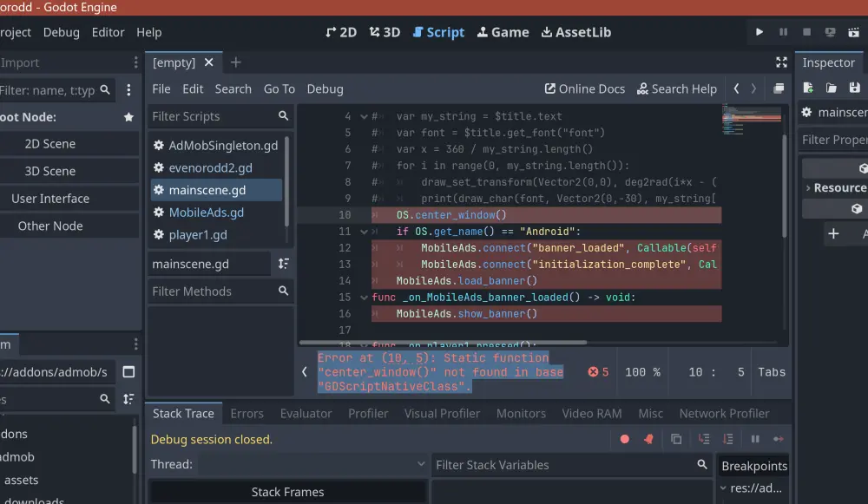Switch to the 3D workspace

click(385, 32)
